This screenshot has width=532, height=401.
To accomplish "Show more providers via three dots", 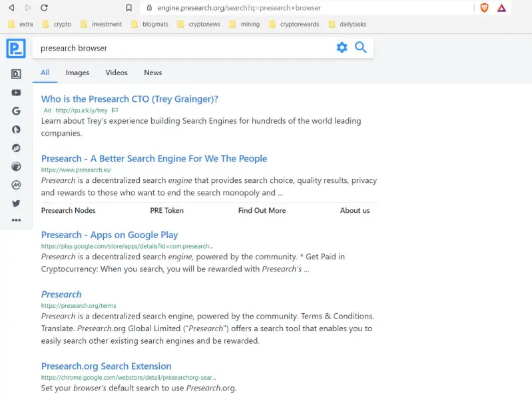I will click(x=16, y=220).
